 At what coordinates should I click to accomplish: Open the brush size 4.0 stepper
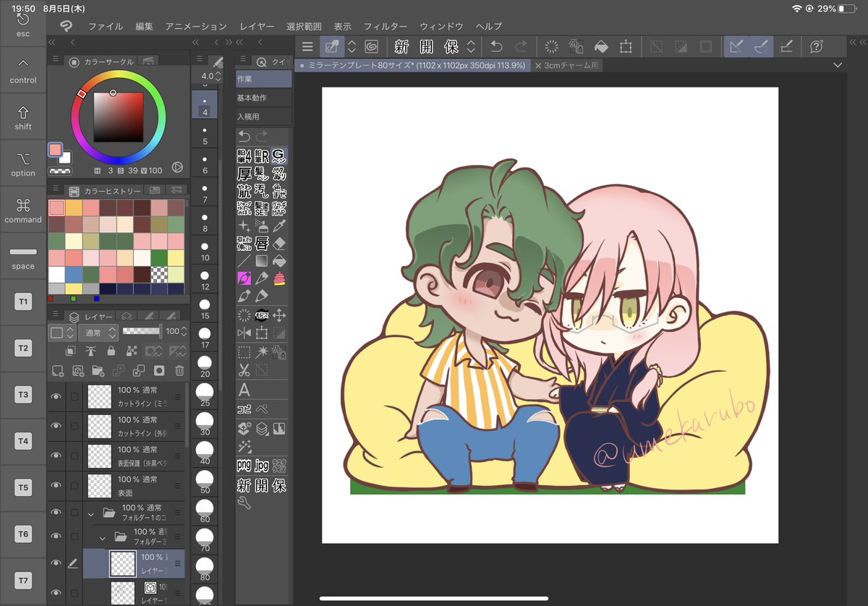[218, 76]
